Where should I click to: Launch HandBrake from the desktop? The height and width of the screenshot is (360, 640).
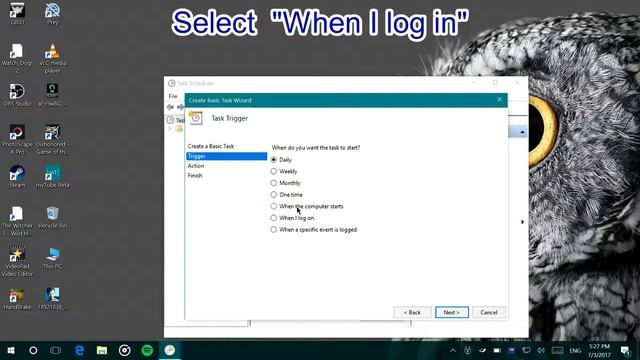point(17,299)
